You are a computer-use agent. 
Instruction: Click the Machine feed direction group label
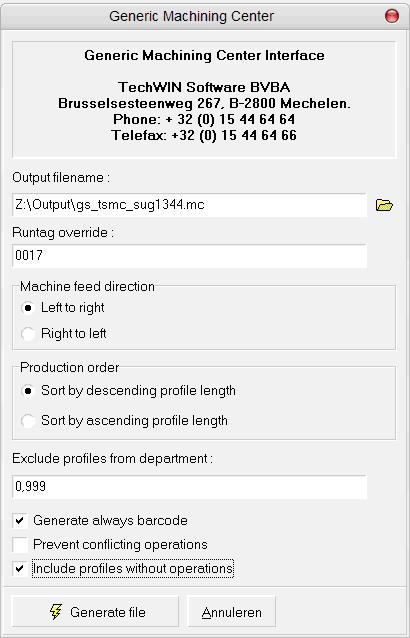point(87,286)
